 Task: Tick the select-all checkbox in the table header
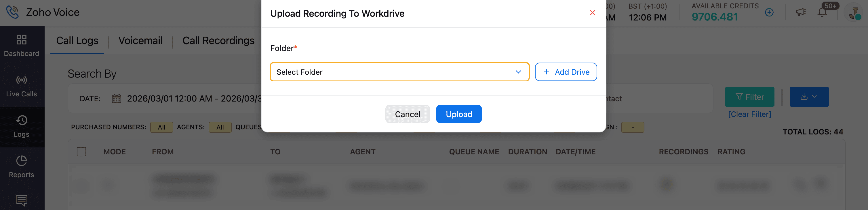pyautogui.click(x=81, y=152)
